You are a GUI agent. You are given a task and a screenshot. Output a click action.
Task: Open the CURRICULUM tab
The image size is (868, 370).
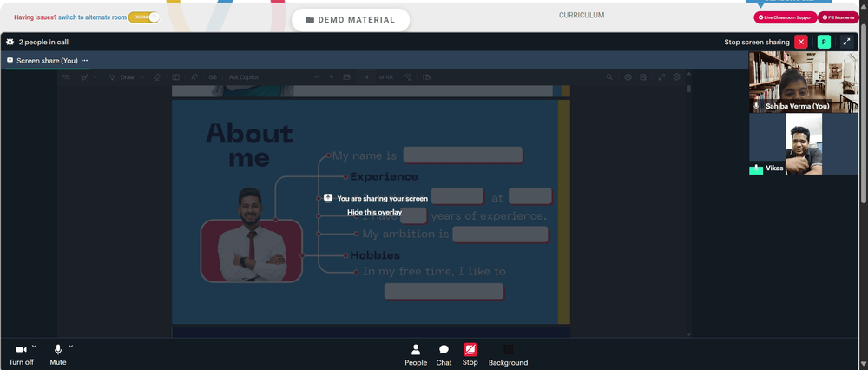coord(582,16)
